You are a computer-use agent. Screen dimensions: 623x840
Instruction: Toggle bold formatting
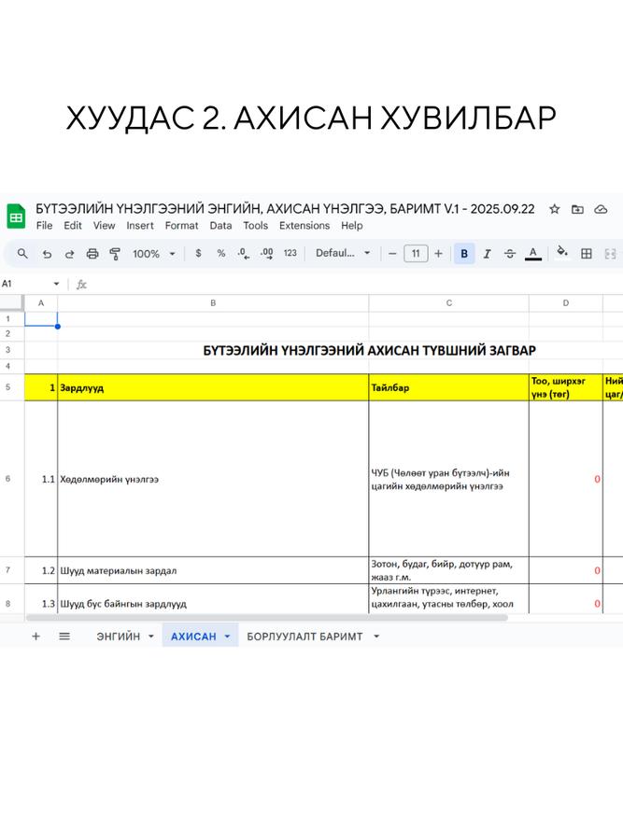464,253
